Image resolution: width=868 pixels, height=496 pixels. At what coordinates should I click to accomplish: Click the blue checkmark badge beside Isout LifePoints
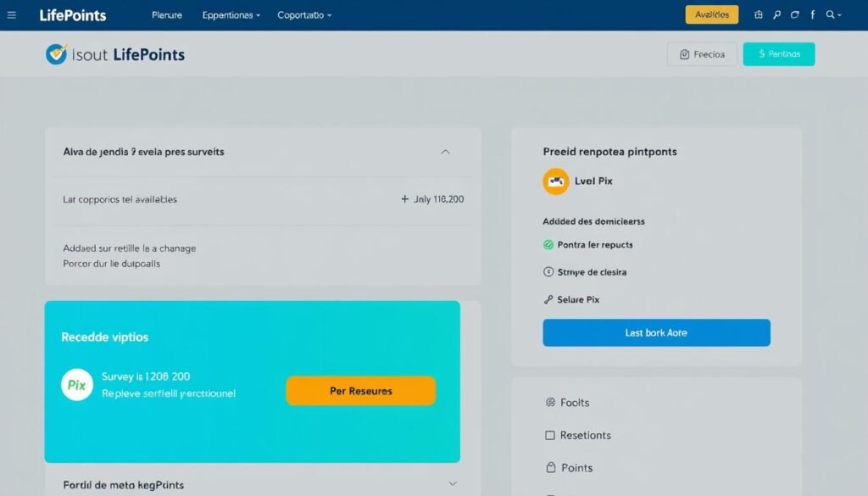[56, 54]
